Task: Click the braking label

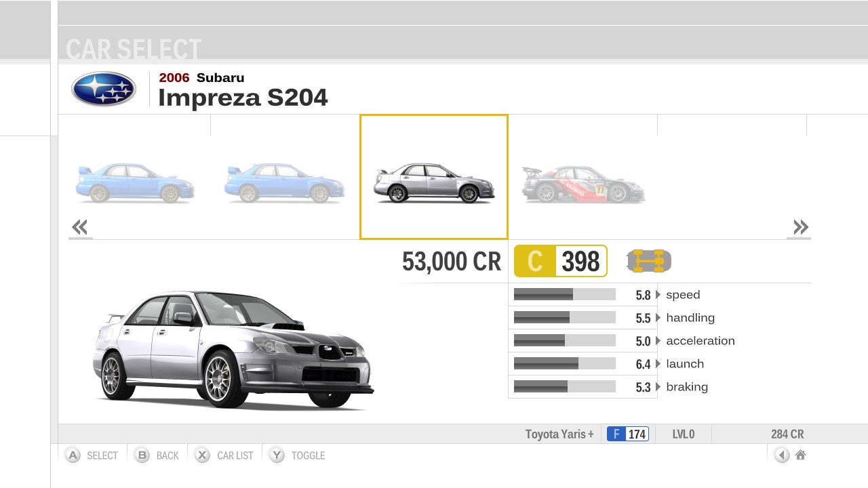Action: tap(687, 387)
